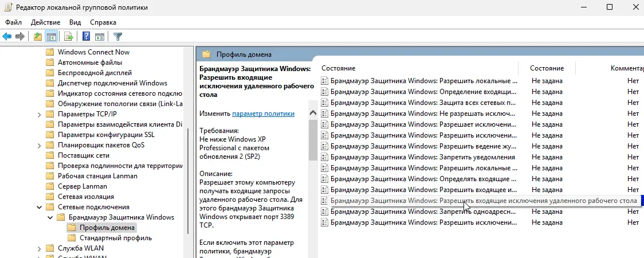The width and height of the screenshot is (644, 258).
Task: Select Профиль домена in the tree
Action: [107, 228]
